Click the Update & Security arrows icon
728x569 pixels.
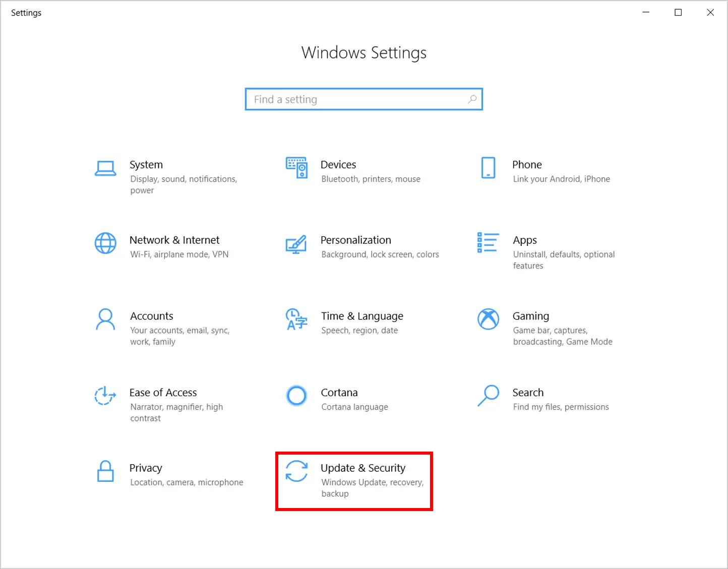point(296,471)
